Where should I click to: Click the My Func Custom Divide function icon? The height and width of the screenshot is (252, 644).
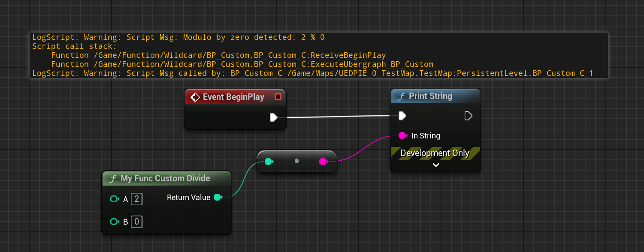click(113, 179)
